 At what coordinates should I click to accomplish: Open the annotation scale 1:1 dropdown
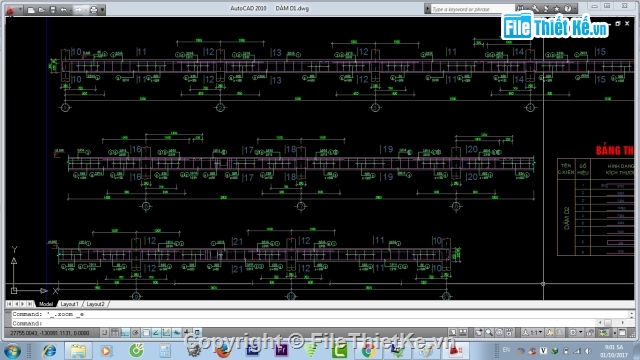[x=534, y=333]
